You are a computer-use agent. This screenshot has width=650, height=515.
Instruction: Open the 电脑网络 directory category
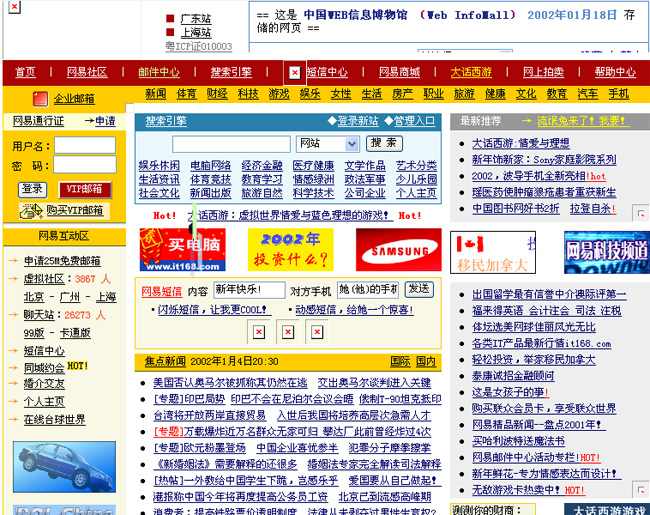coord(211,166)
